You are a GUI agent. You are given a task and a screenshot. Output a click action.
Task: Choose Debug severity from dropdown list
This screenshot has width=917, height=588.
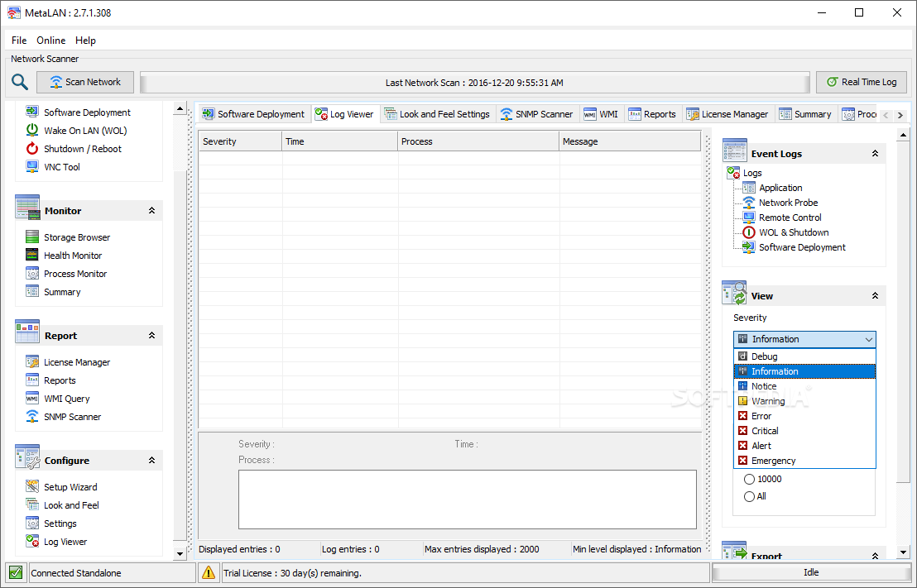tap(804, 356)
